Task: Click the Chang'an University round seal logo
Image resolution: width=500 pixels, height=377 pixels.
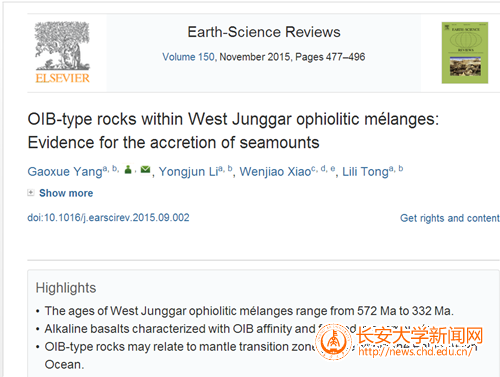Action: tap(334, 342)
